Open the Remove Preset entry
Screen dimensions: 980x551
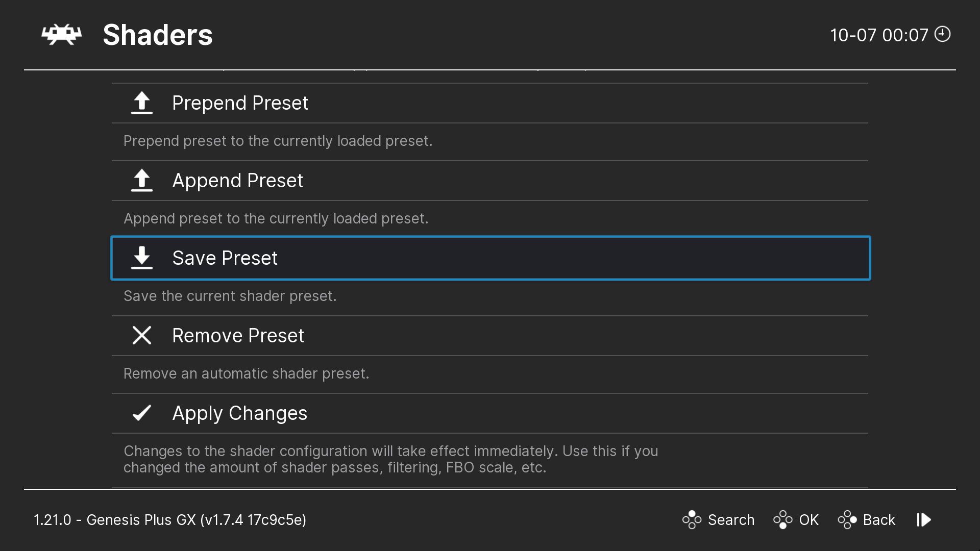coord(490,336)
